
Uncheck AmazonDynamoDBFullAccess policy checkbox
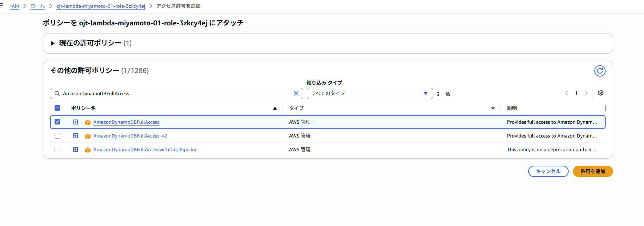57,122
